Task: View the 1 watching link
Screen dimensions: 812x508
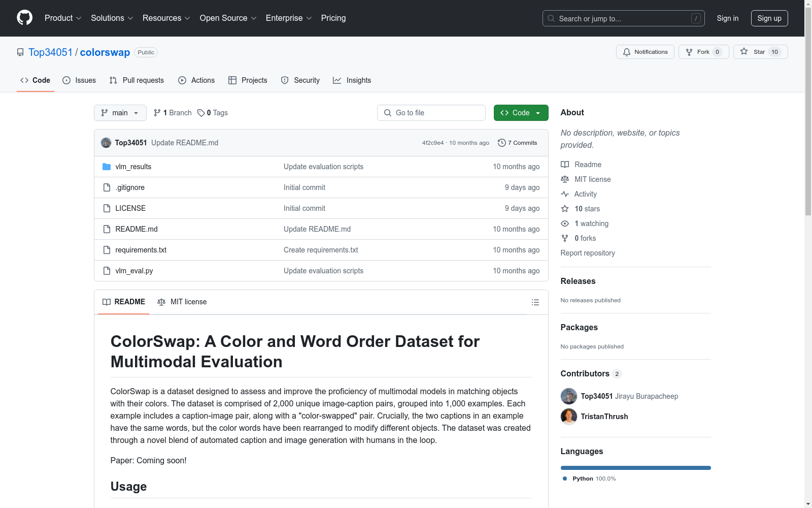Action: coord(585,224)
